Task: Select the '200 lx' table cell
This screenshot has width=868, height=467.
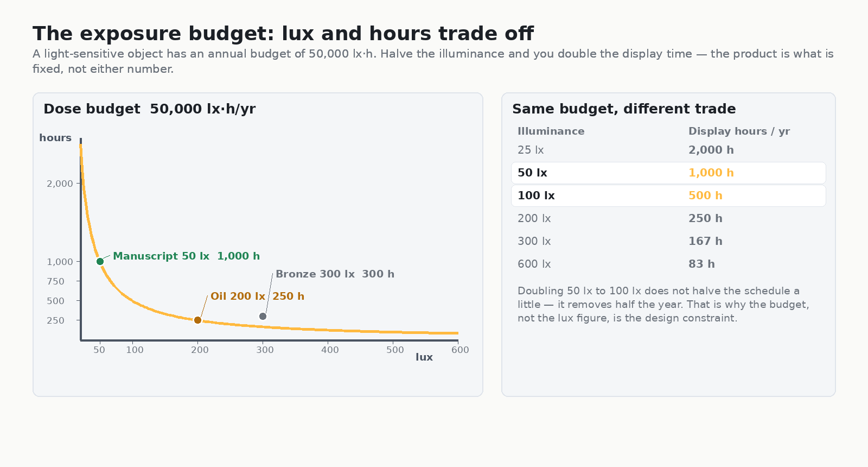Action: click(534, 219)
